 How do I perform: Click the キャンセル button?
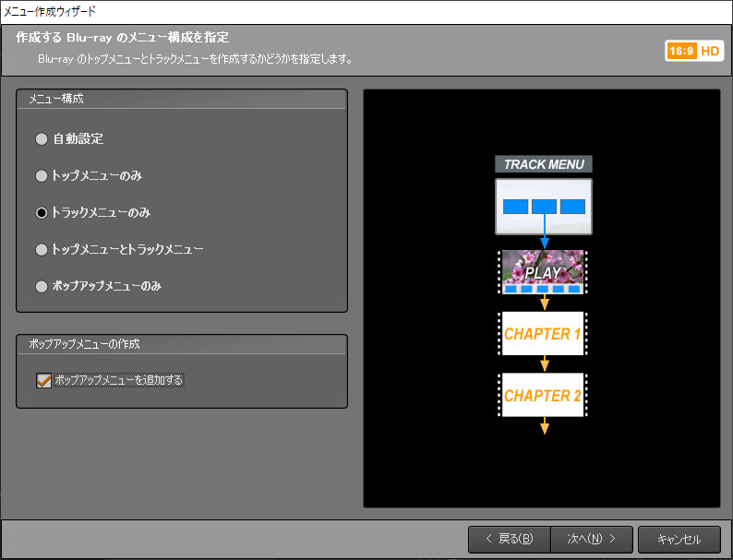pos(679,539)
